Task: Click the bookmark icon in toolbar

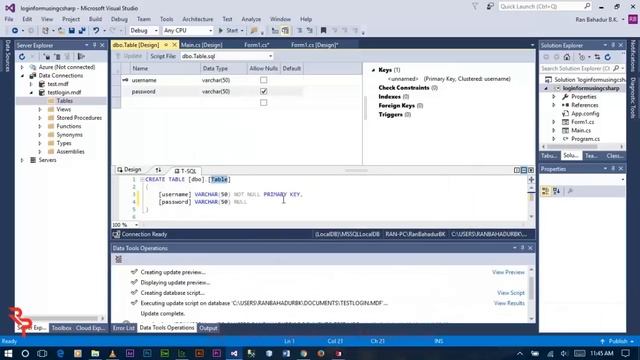Action: [x=323, y=31]
